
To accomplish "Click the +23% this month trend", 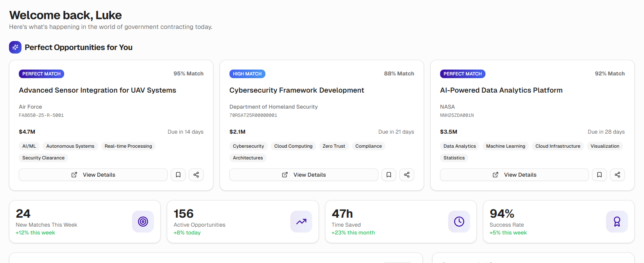I will 353,233.
